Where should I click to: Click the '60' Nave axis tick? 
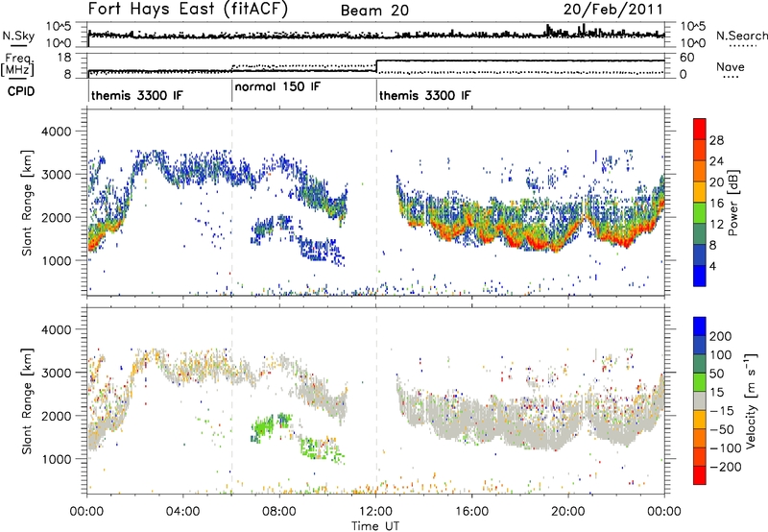pos(686,58)
